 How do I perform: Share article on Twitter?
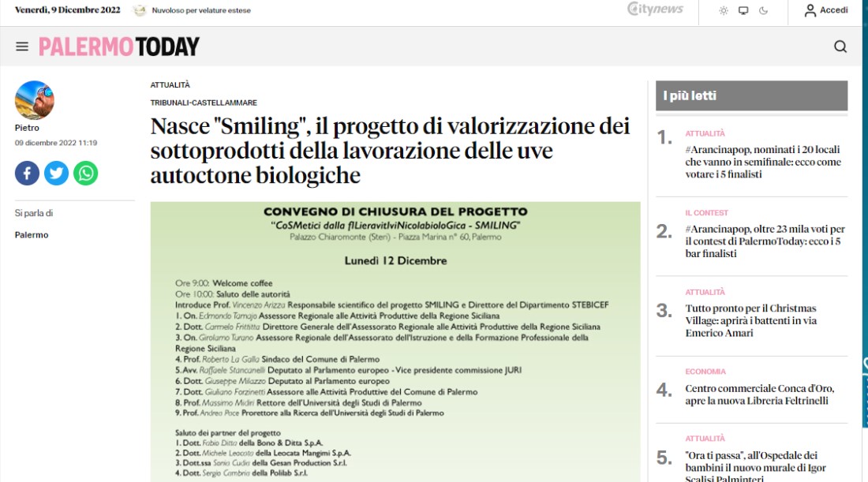coord(57,174)
